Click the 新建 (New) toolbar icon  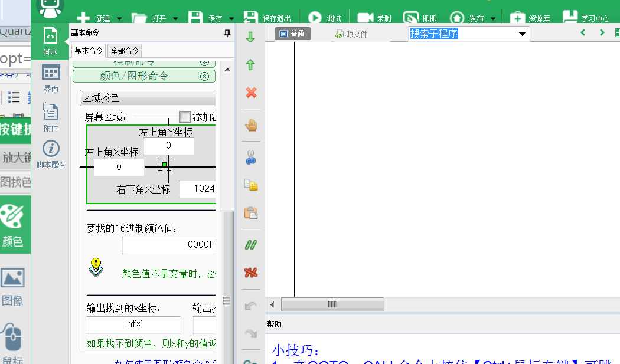tap(83, 18)
